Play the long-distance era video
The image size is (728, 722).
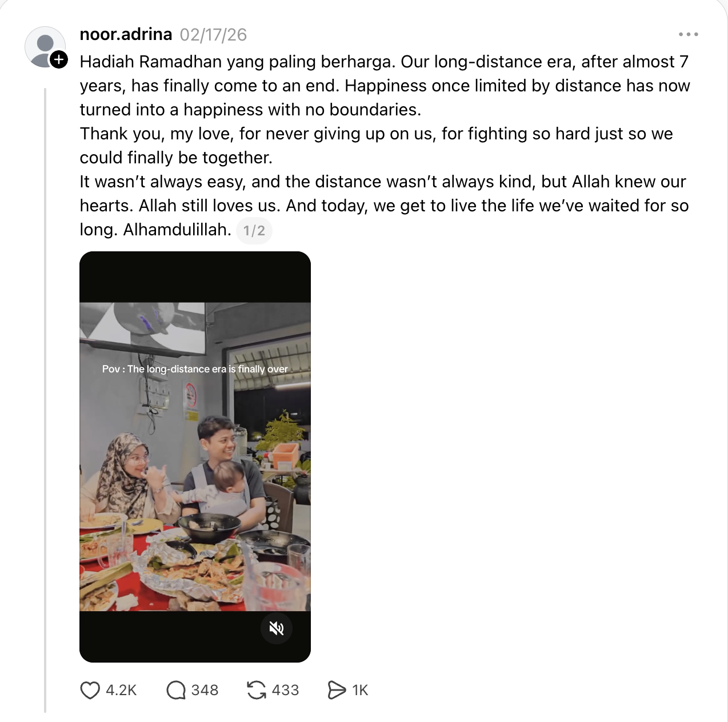[x=195, y=457]
